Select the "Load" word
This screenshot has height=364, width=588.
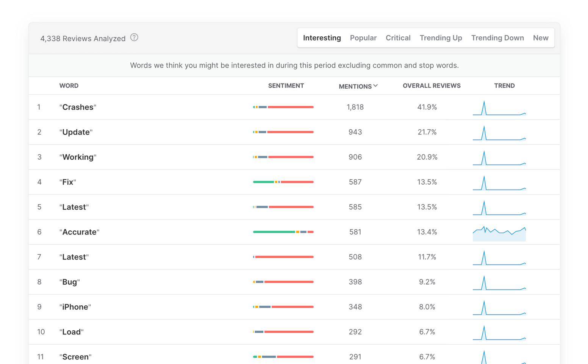(71, 332)
